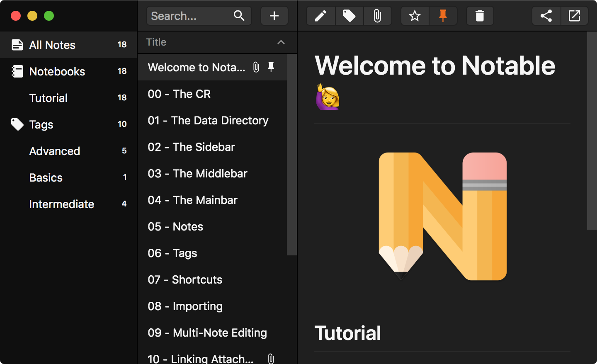Click the note list scrollbar
This screenshot has height=364, width=597.
[292, 155]
